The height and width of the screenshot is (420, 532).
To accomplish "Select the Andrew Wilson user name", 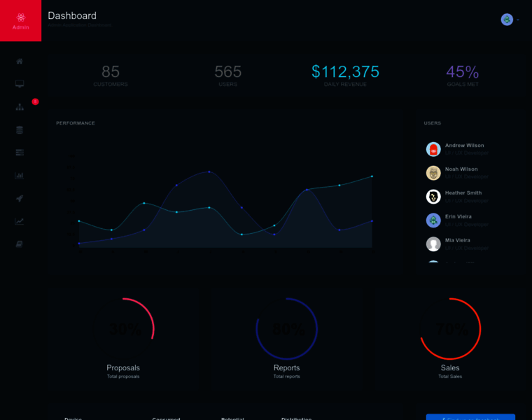I will point(465,146).
